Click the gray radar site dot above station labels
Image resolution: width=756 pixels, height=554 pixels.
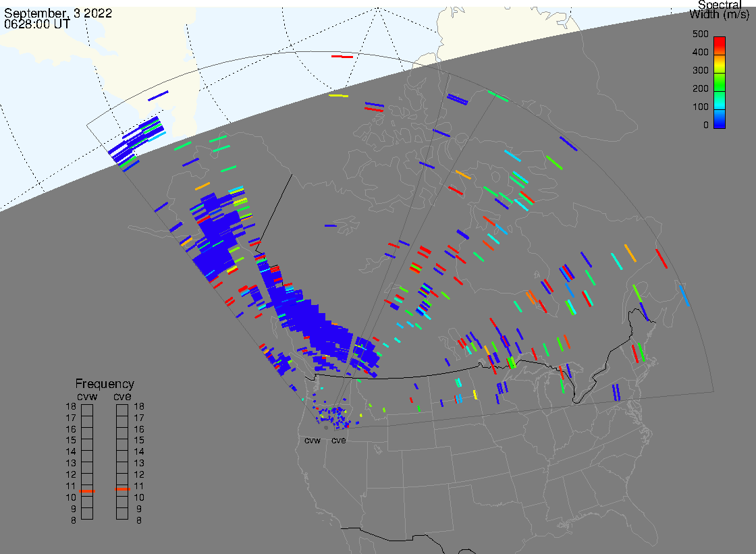(326, 428)
